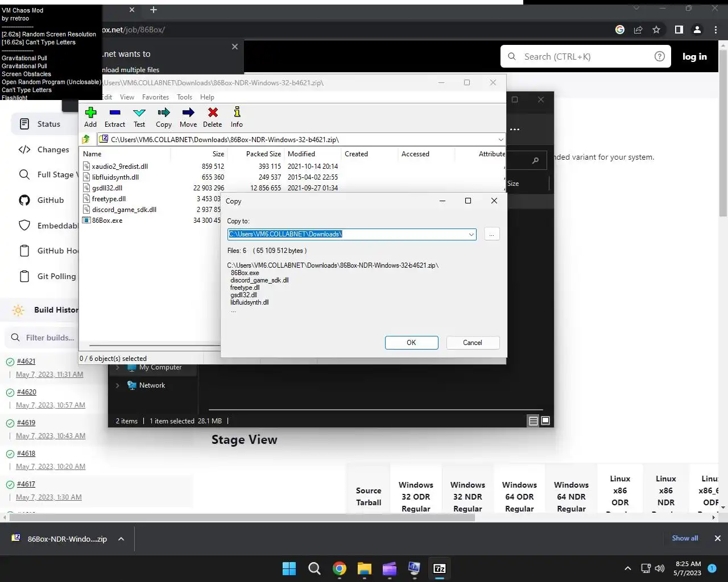Click the up-folder icon beside address bar
This screenshot has width=728, height=582.
86,139
